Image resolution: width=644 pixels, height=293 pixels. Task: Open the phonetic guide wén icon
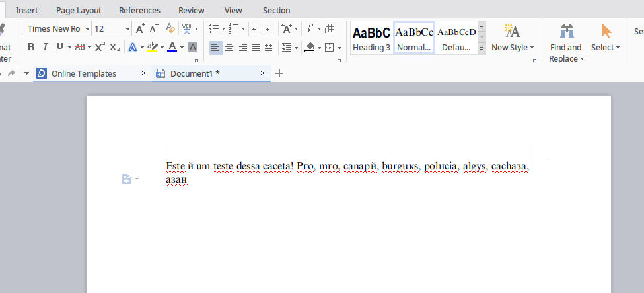(x=187, y=28)
